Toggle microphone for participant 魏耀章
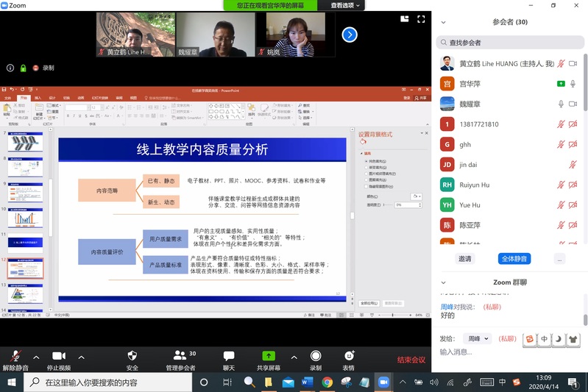The image size is (588, 392). (561, 104)
